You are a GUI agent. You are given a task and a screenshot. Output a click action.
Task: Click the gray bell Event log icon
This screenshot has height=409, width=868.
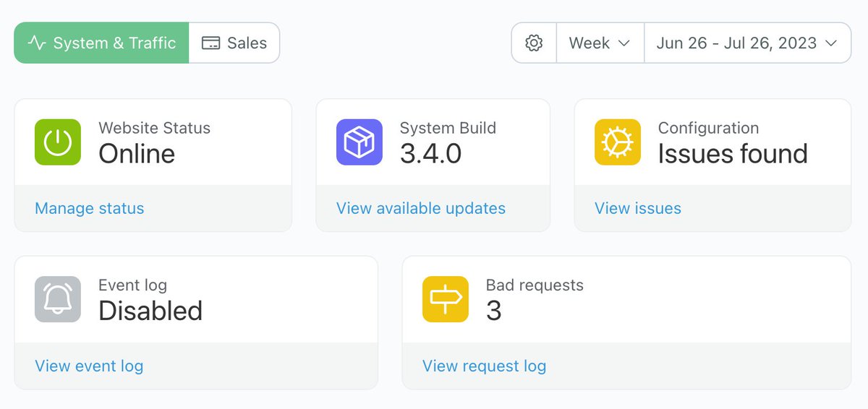pos(58,299)
